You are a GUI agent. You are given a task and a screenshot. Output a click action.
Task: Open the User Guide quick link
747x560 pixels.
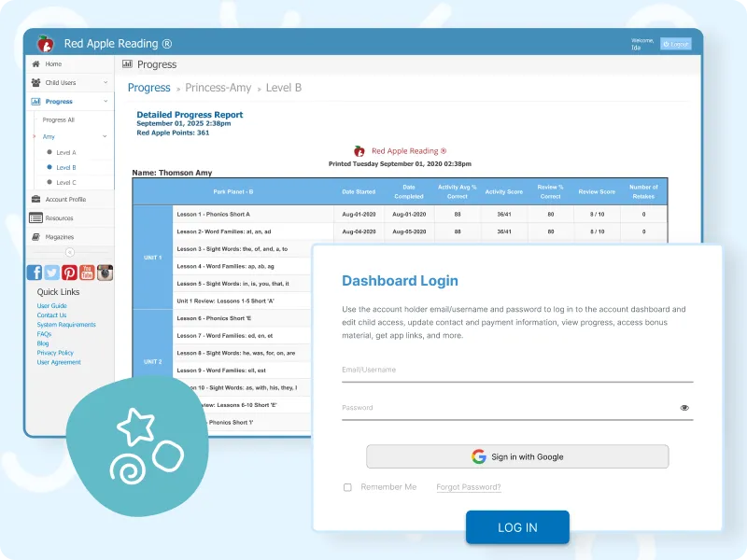point(52,306)
